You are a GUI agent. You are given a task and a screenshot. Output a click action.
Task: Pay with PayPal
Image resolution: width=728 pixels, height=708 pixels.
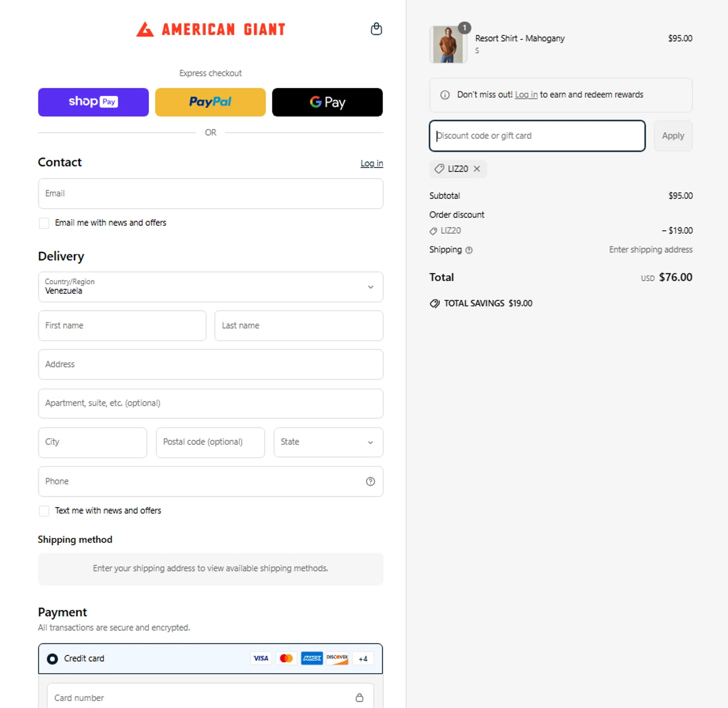click(211, 102)
